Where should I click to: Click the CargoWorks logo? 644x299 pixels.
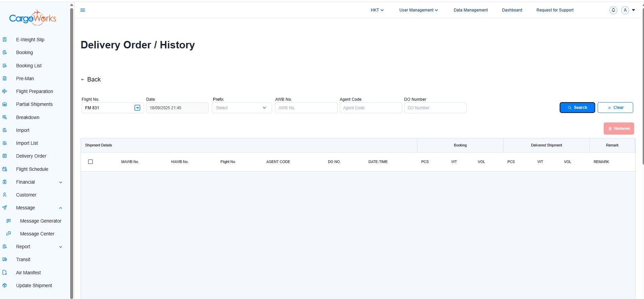point(33,18)
